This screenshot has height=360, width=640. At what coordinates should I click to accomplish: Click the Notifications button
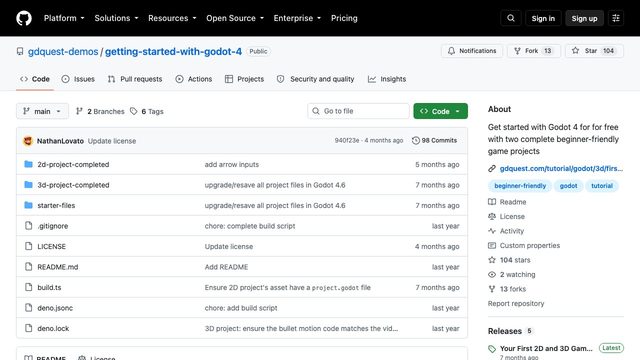coord(472,51)
